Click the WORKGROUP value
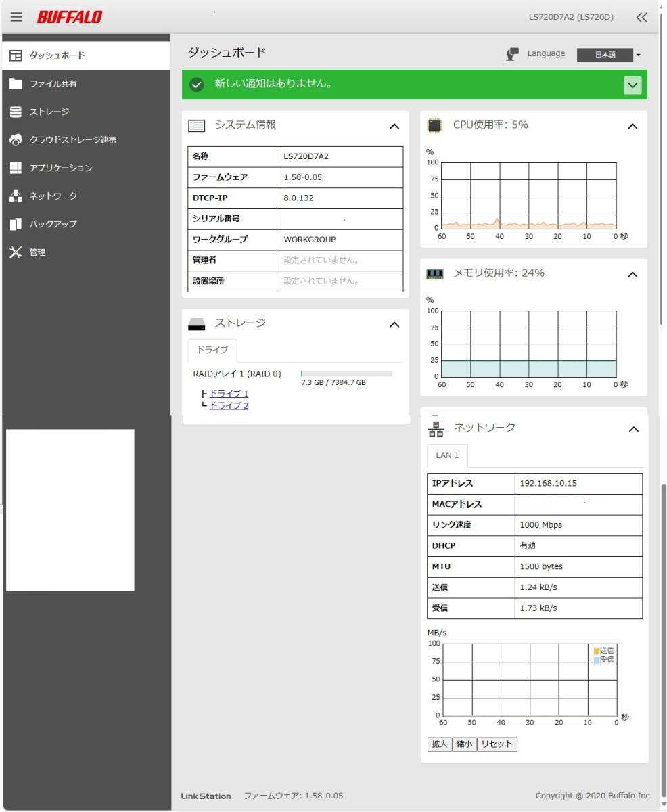667x812 pixels. tap(310, 240)
